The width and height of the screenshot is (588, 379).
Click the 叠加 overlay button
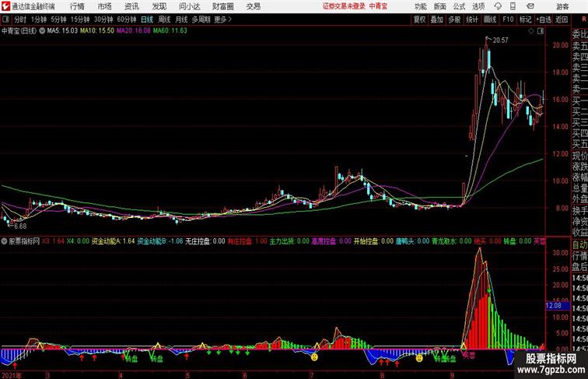coord(437,19)
